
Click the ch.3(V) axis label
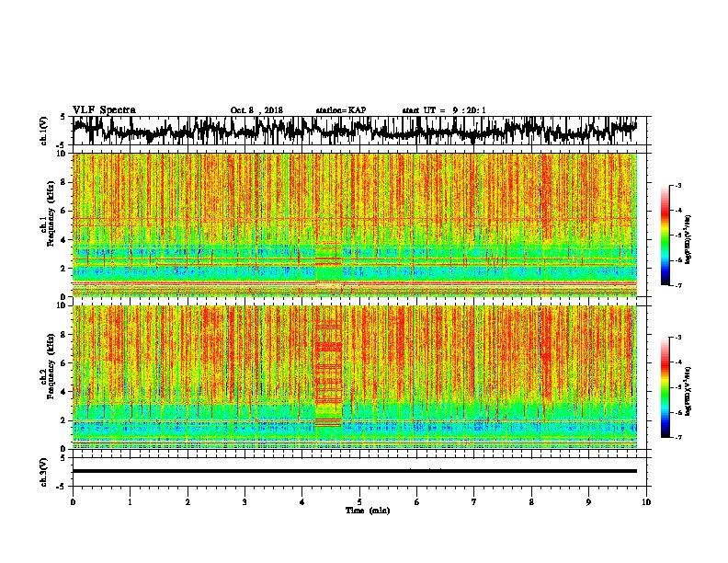coord(44,472)
